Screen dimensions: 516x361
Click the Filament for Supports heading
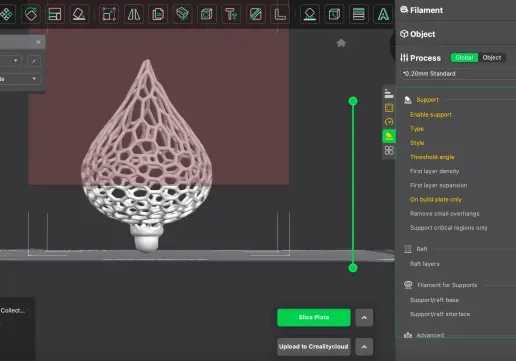coord(447,285)
